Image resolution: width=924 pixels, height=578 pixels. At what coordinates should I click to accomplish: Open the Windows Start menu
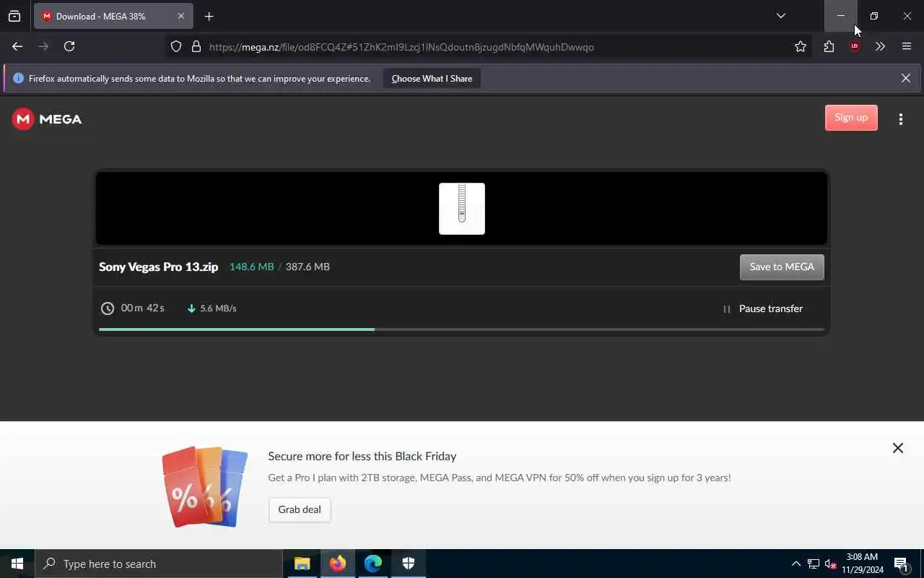17,564
